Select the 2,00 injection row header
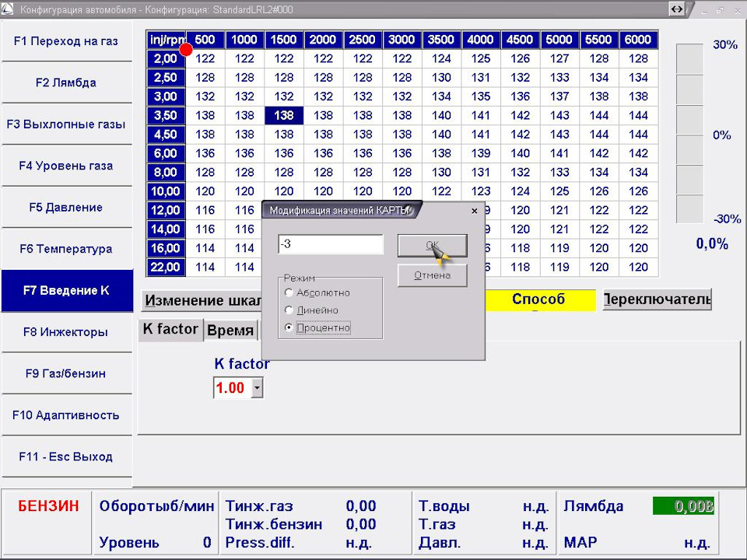747x560 pixels. [166, 58]
